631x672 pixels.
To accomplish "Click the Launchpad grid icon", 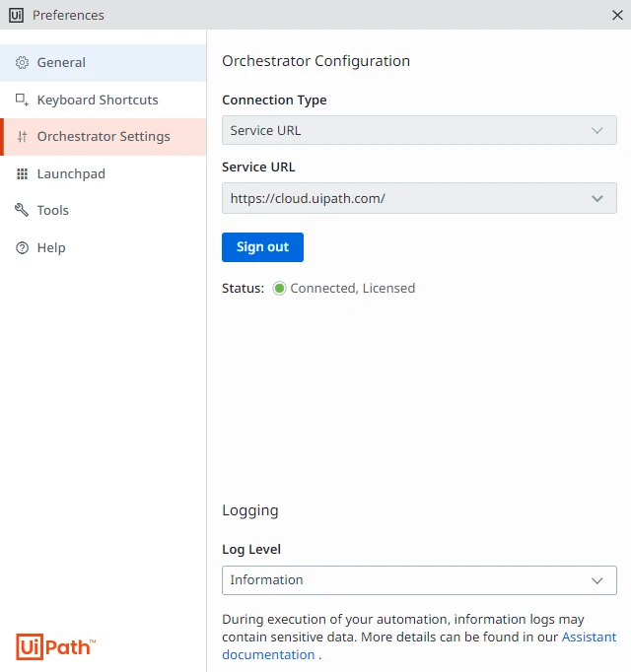I will (22, 174).
